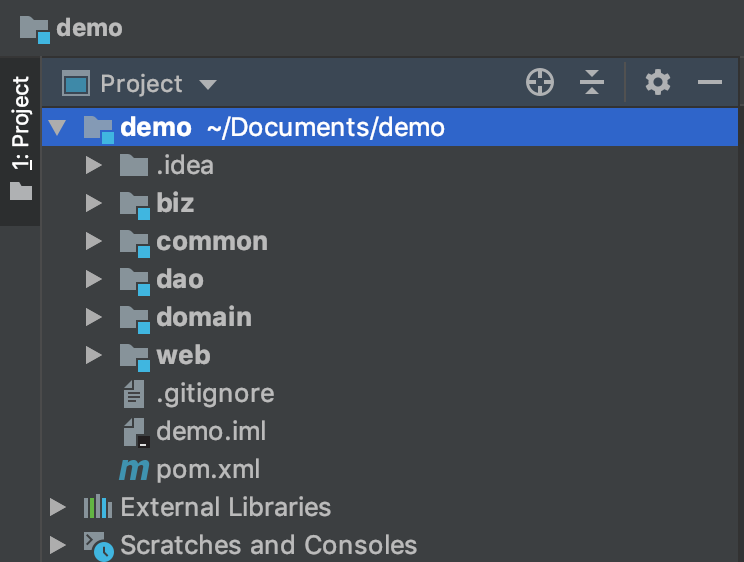The height and width of the screenshot is (562, 744).
Task: Select the web module
Action: [x=183, y=356]
